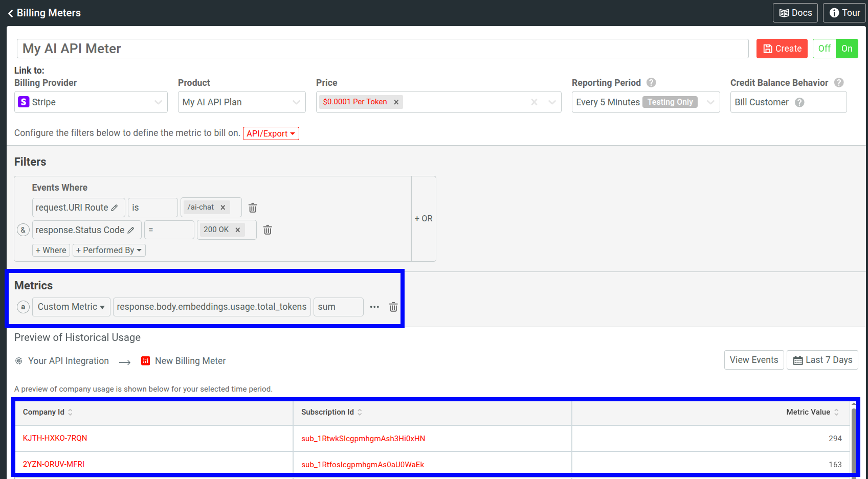Viewport: 868px width, 479px height.
Task: Click the Credit Balance Behavior help icon
Action: pos(839,83)
